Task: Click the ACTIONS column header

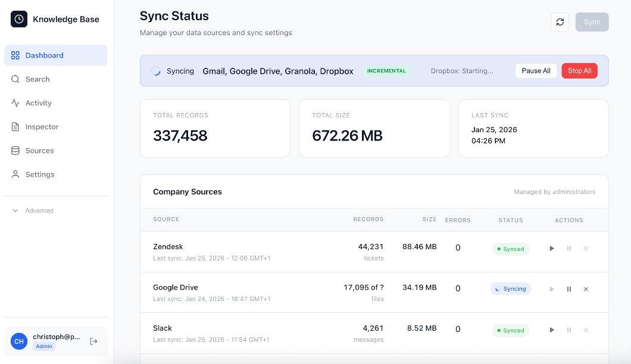Action: point(568,220)
